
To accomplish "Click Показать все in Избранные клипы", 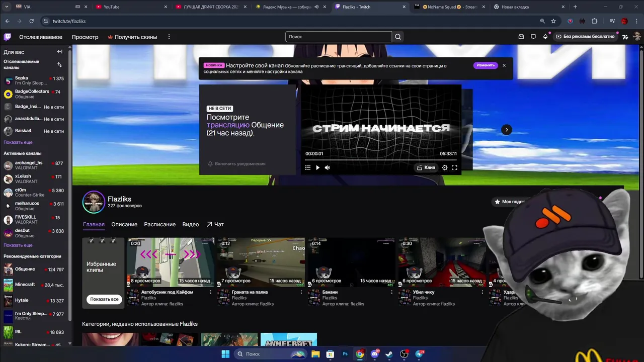I will (104, 299).
